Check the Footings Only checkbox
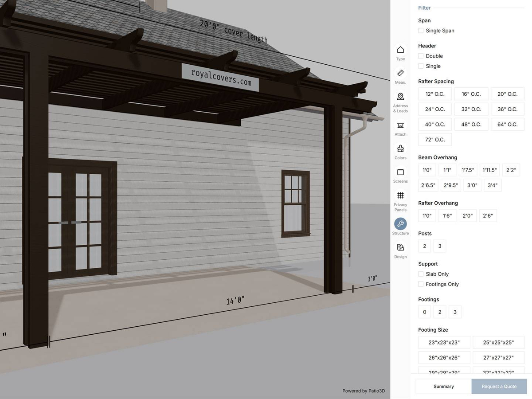Image resolution: width=532 pixels, height=399 pixels. point(421,284)
